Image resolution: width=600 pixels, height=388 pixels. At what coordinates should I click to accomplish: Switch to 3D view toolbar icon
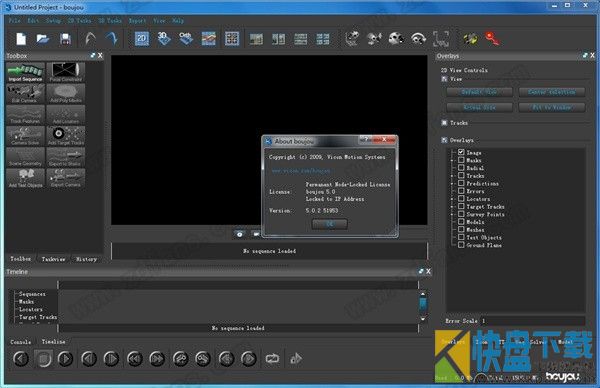(x=164, y=39)
